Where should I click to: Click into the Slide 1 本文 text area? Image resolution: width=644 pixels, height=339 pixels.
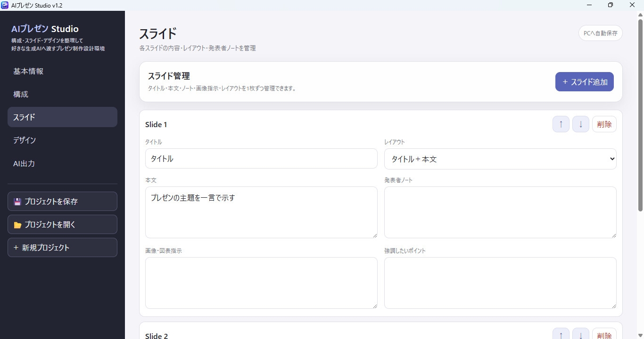(x=261, y=212)
